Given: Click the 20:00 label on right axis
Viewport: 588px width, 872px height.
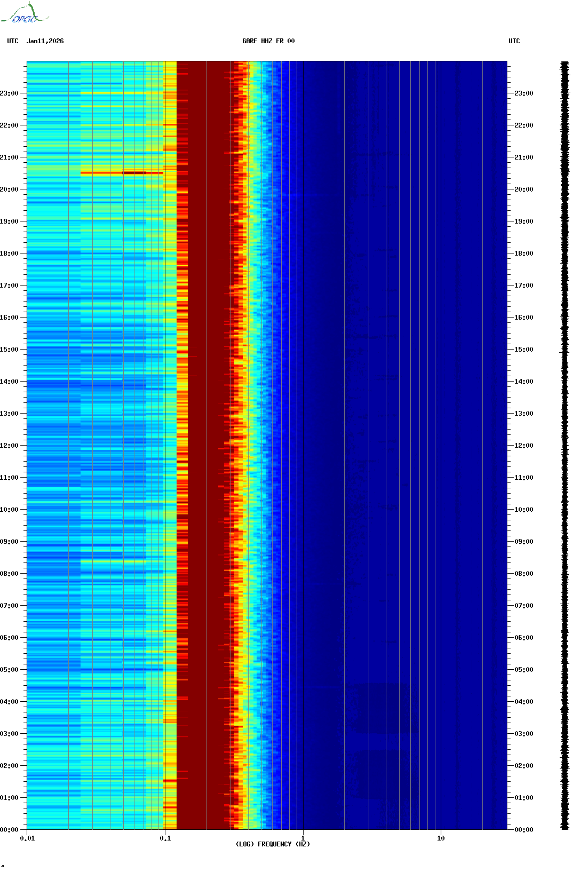Looking at the screenshot, I should 523,189.
